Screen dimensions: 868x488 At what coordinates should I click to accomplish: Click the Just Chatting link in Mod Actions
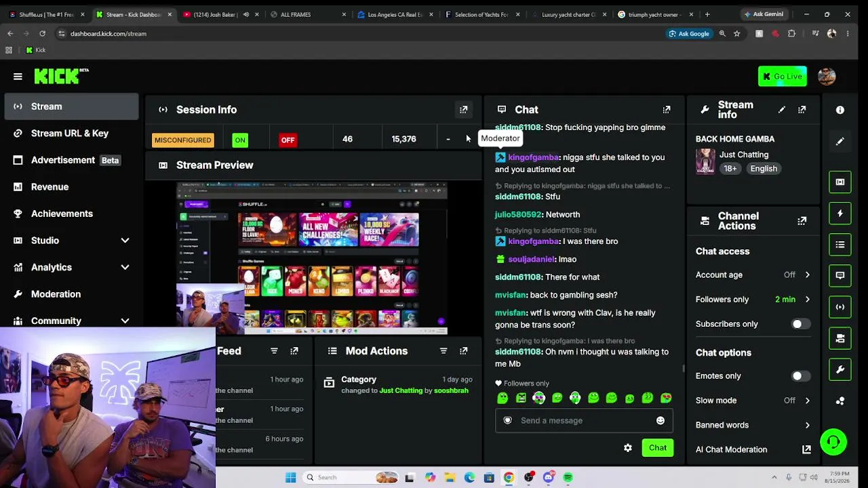[401, 391]
